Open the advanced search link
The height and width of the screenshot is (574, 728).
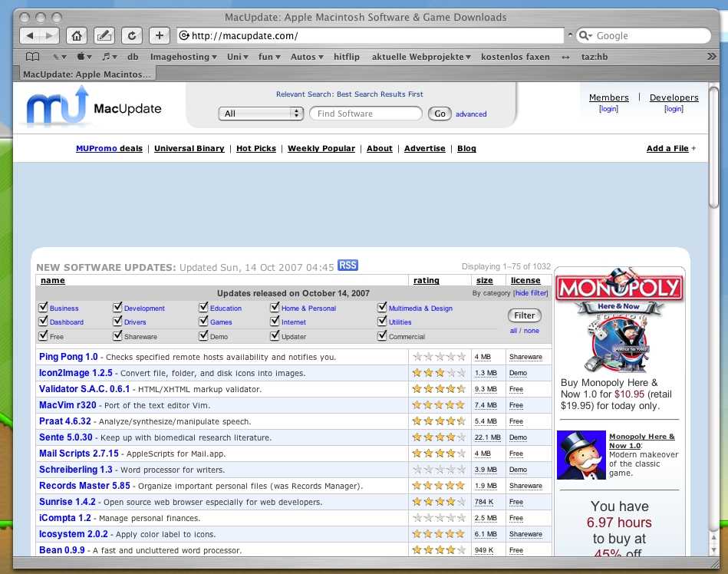[471, 114]
